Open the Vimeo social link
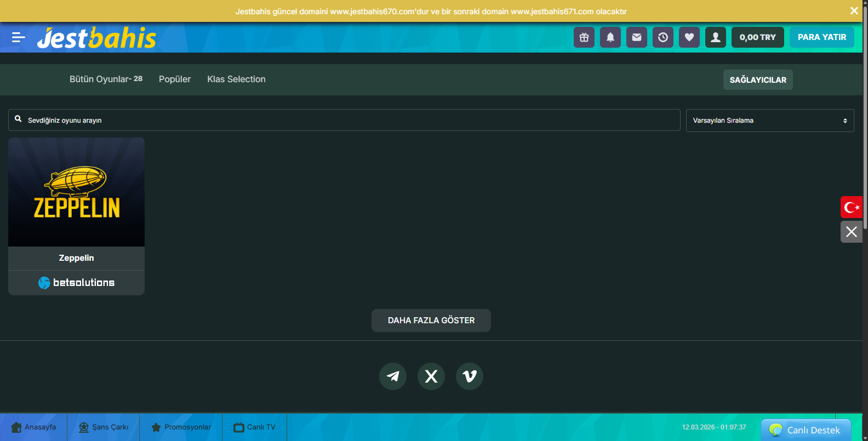The height and width of the screenshot is (441, 868). pyautogui.click(x=470, y=376)
